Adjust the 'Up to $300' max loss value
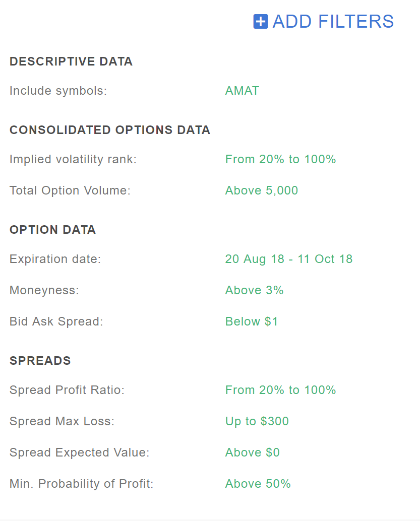 [257, 421]
